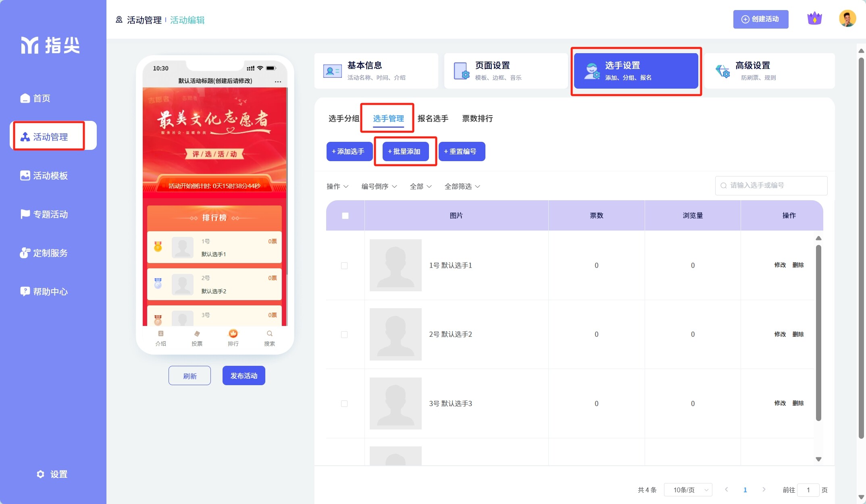Click 删除 for 3号 默认选手3
This screenshot has width=866, height=504.
coord(798,403)
